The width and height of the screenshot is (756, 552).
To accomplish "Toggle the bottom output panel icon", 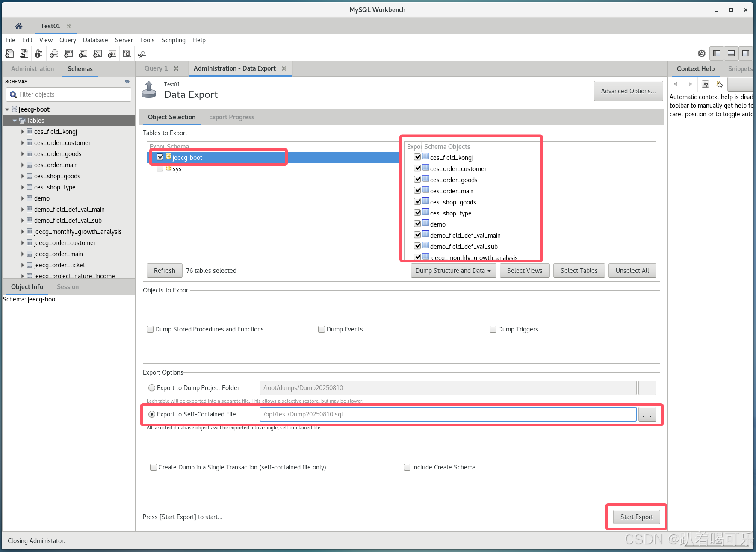I will coord(731,53).
